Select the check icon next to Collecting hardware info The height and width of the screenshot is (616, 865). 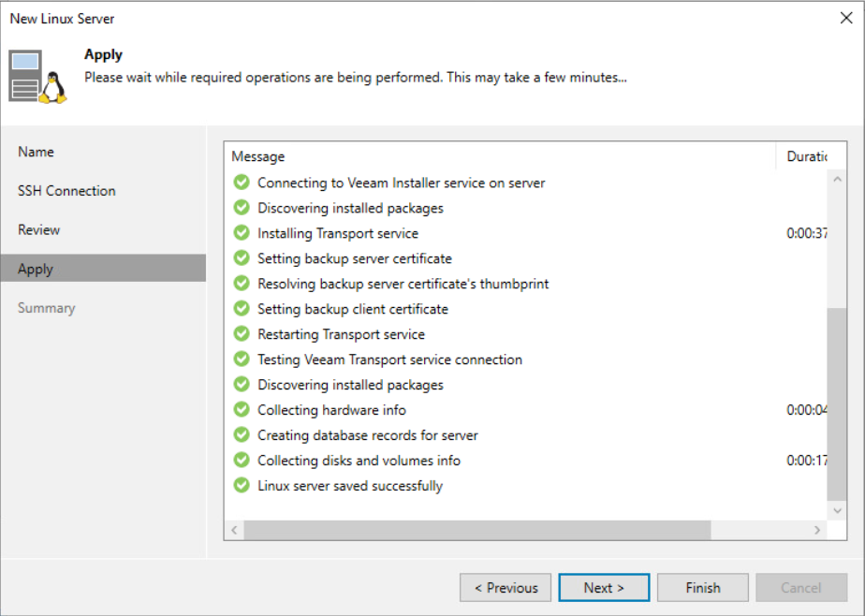(x=242, y=408)
